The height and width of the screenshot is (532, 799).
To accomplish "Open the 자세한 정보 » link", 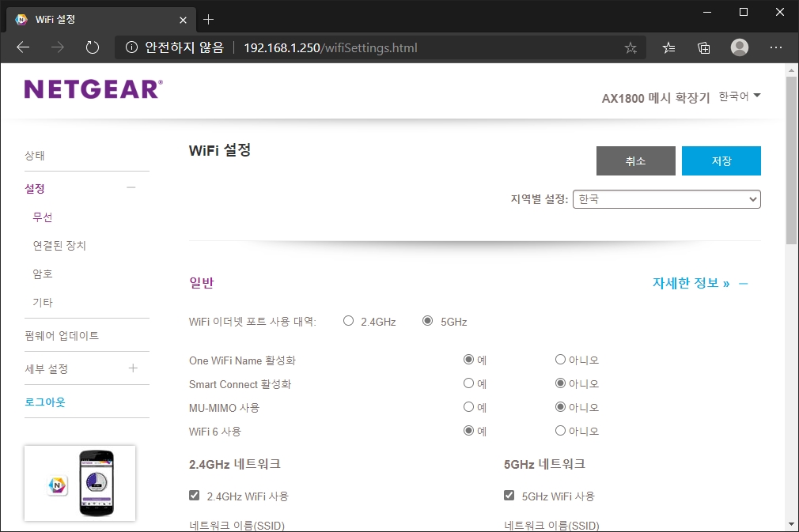I will pos(691,283).
